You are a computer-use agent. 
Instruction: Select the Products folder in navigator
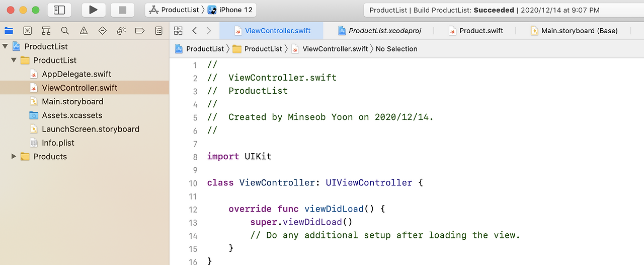[50, 157]
